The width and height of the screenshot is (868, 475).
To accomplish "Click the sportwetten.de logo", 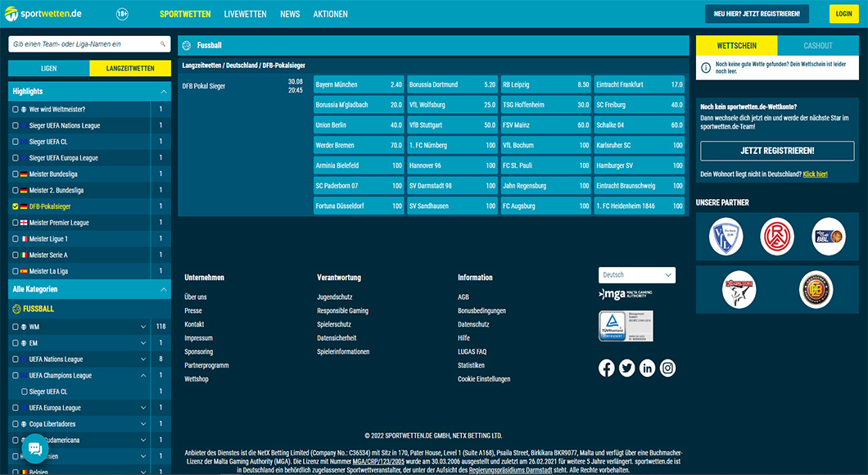I will click(x=43, y=14).
